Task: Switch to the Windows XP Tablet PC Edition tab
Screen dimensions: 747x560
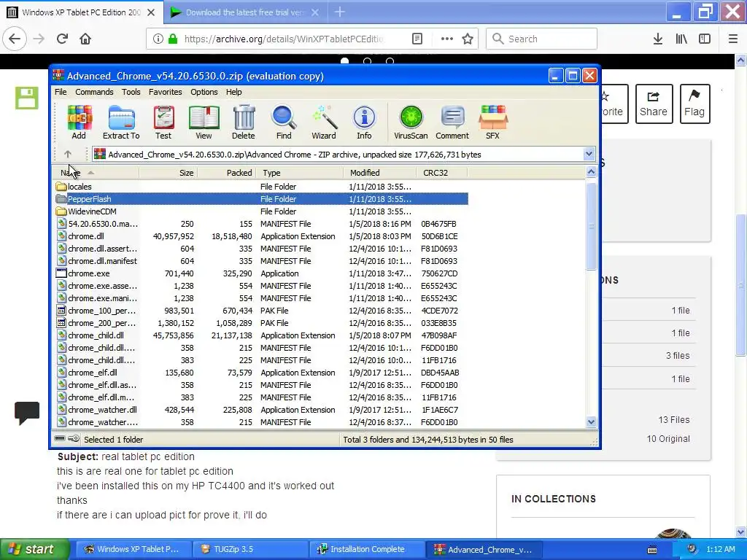Action: point(81,12)
